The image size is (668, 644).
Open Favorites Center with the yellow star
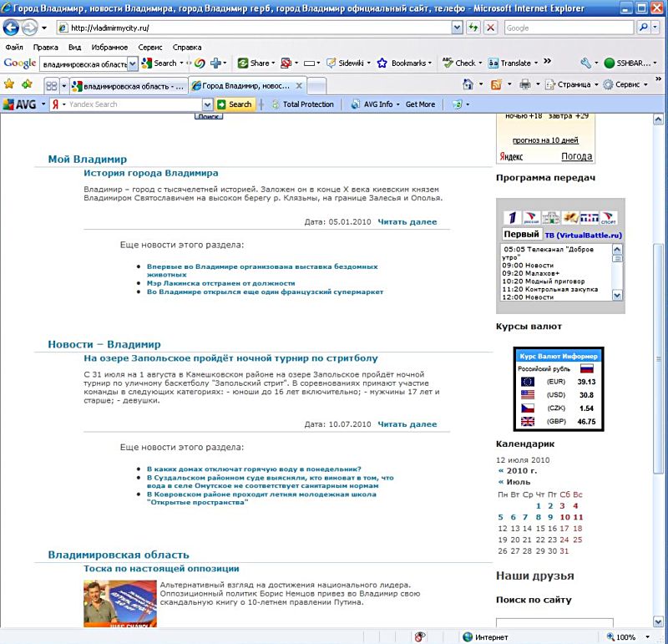click(x=9, y=84)
